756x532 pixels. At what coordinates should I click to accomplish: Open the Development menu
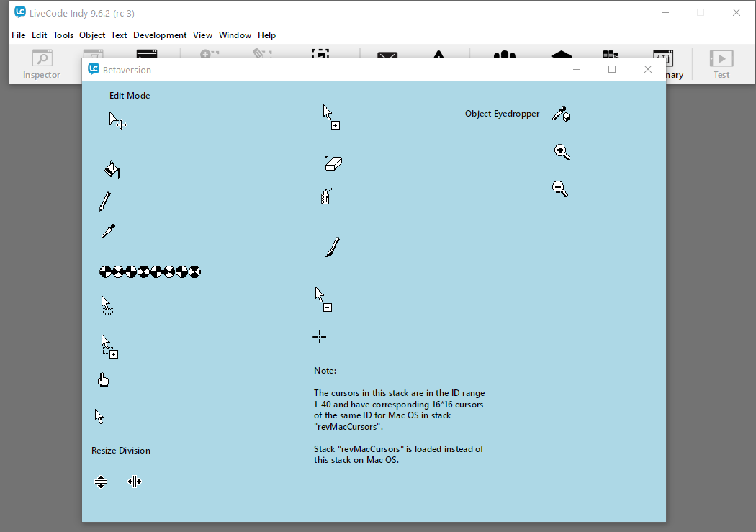click(160, 35)
